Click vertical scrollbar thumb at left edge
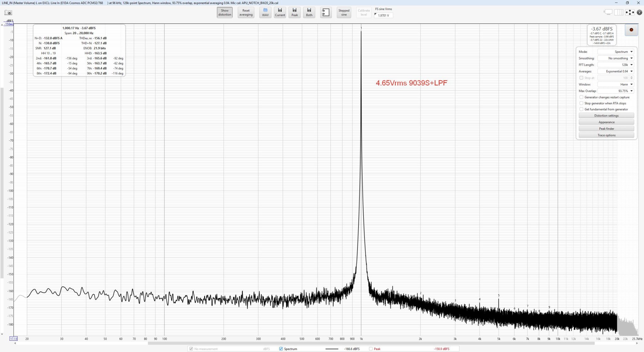 2,183
